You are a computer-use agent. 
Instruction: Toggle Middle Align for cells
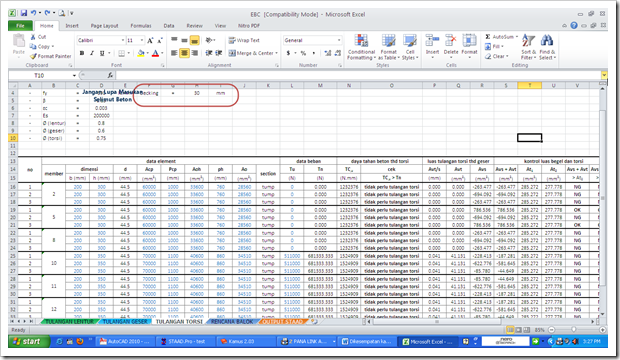coord(184,40)
